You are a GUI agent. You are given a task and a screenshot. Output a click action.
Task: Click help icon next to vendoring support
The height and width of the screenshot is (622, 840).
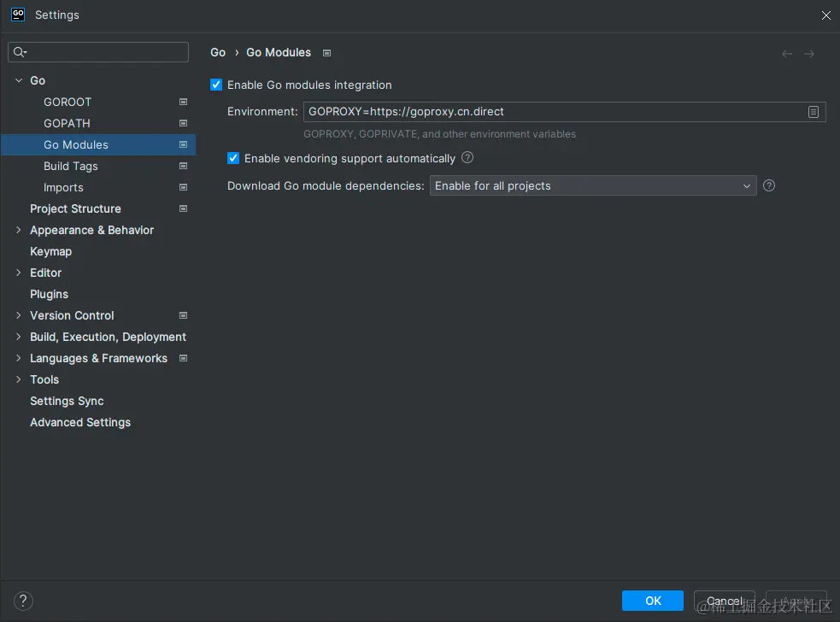click(467, 158)
